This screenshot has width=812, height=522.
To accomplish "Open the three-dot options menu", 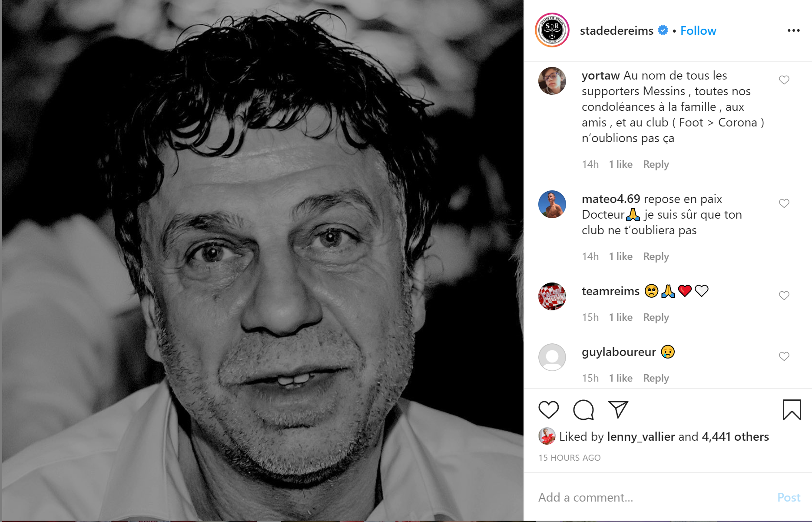I will (793, 30).
